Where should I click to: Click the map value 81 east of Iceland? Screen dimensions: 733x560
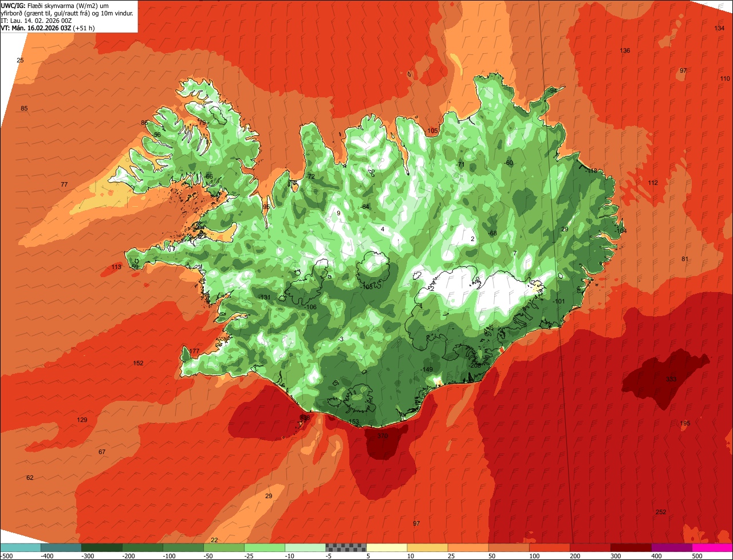point(685,259)
